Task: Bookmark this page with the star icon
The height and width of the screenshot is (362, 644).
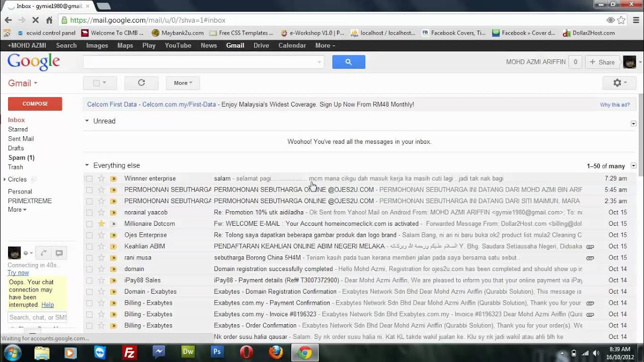Action: 621,20
